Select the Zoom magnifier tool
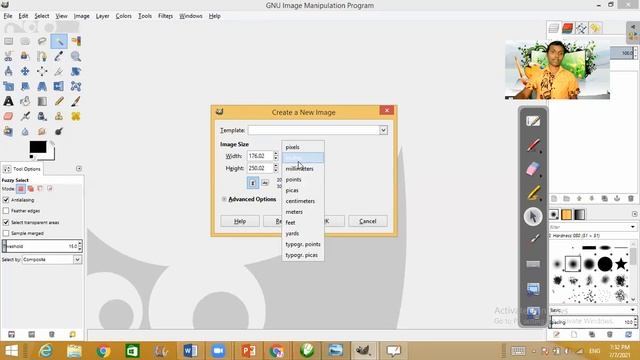The height and width of the screenshot is (360, 640). click(x=76, y=56)
